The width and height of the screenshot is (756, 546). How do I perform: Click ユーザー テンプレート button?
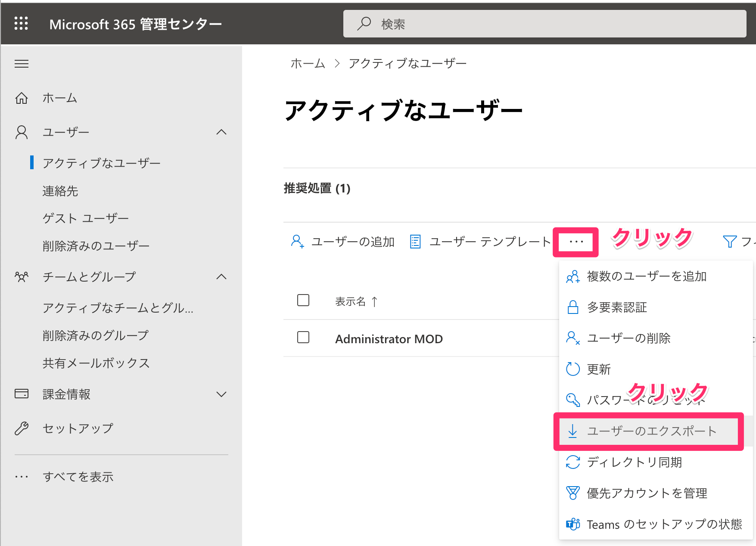pyautogui.click(x=480, y=242)
